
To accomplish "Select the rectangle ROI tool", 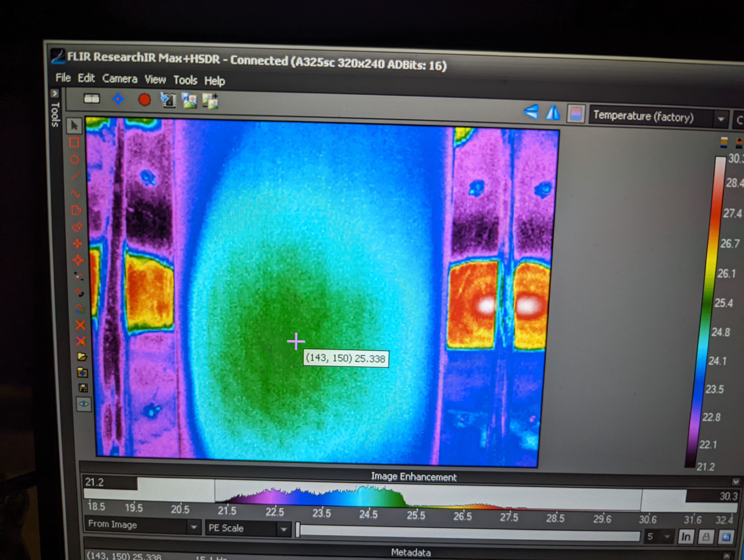I will click(74, 143).
